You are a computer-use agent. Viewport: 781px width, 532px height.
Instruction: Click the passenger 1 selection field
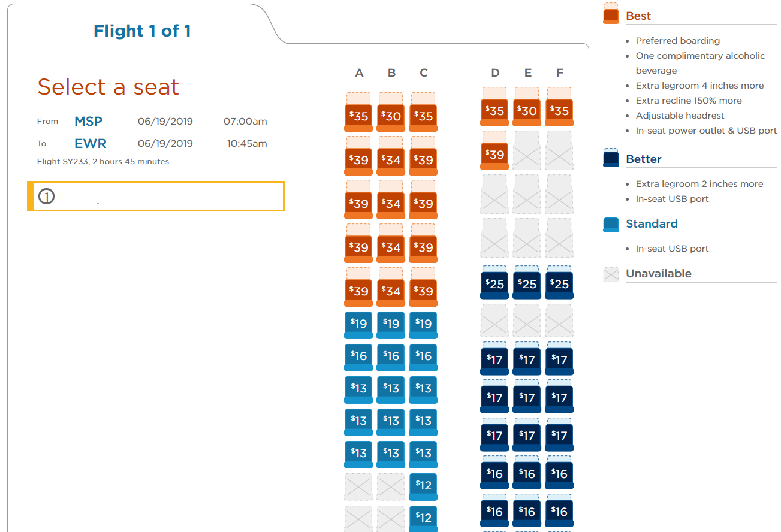coord(156,197)
